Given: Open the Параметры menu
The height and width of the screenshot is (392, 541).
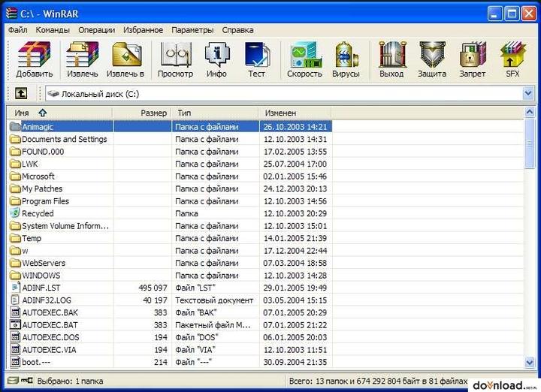Looking at the screenshot, I should tap(192, 30).
